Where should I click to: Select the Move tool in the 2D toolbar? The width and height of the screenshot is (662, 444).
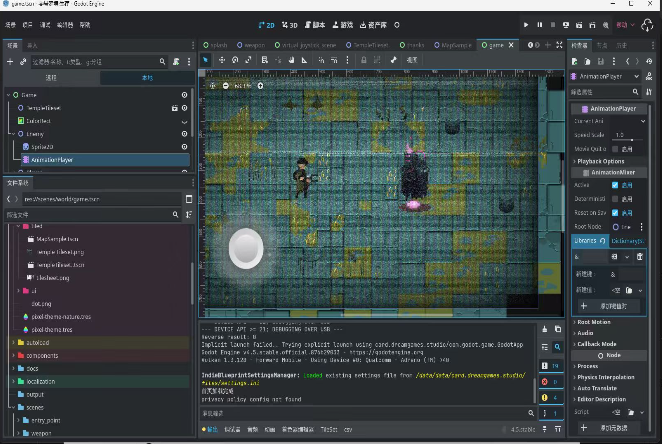point(221,60)
